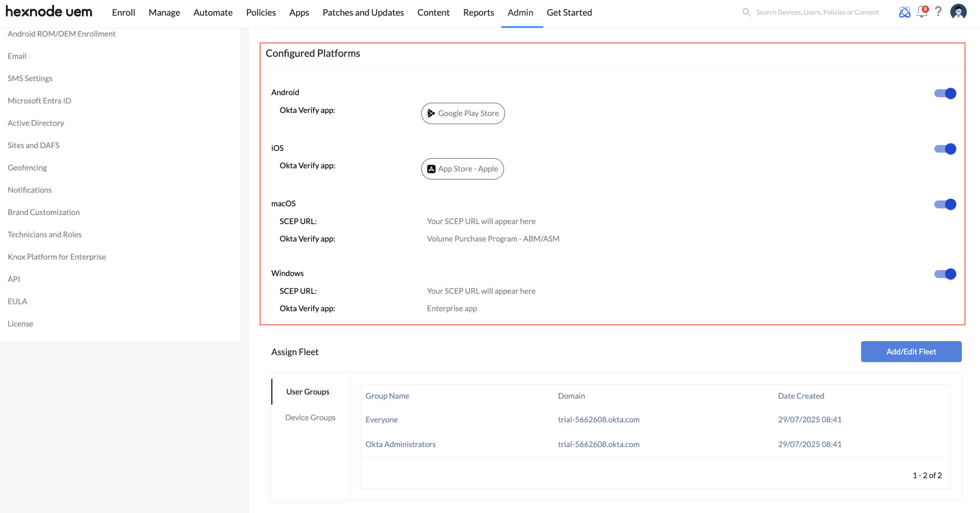Open the Policies menu
Image resolution: width=980 pixels, height=513 pixels.
261,12
